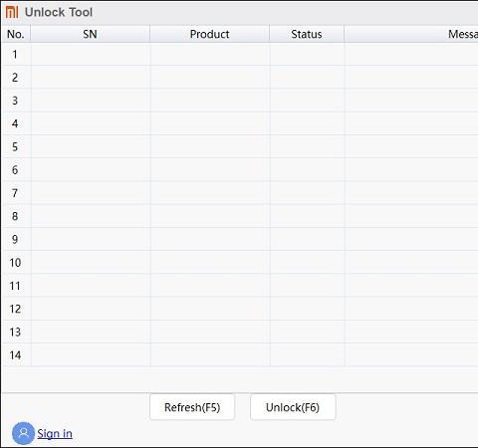Click the Refresh(F5) button

192,407
